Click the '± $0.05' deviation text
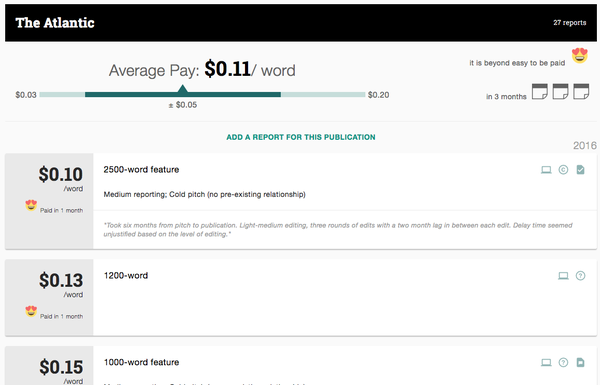 183,105
